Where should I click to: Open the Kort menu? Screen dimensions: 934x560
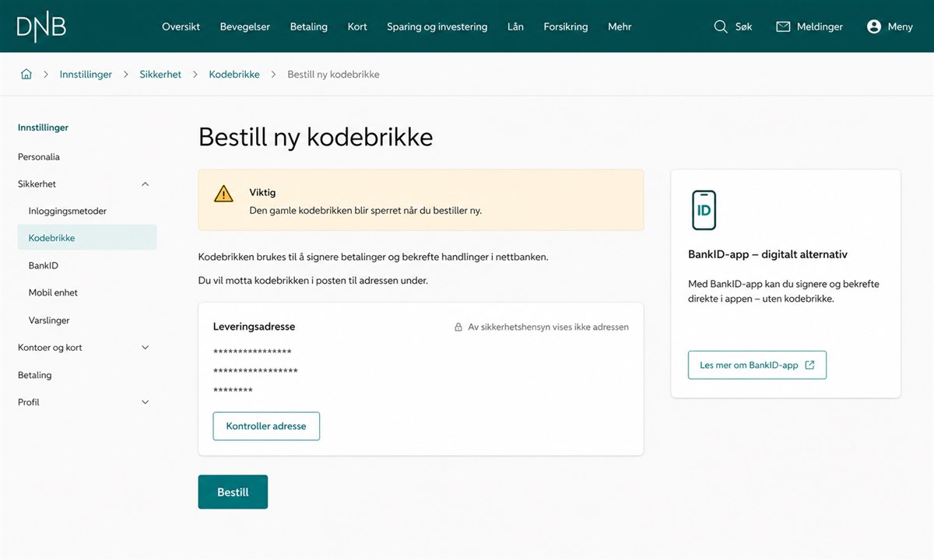(357, 26)
